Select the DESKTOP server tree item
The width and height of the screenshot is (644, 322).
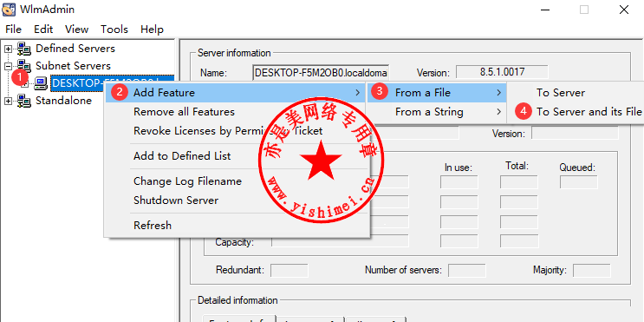pos(112,83)
